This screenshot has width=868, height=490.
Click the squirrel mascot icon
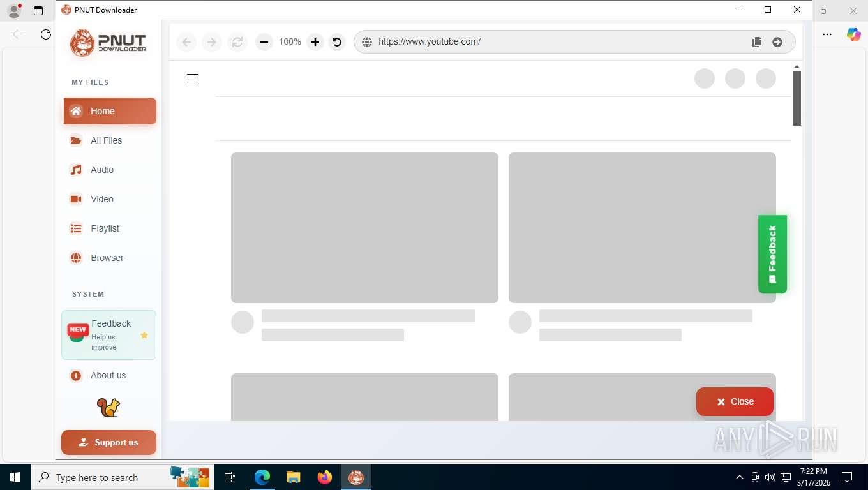pos(108,408)
